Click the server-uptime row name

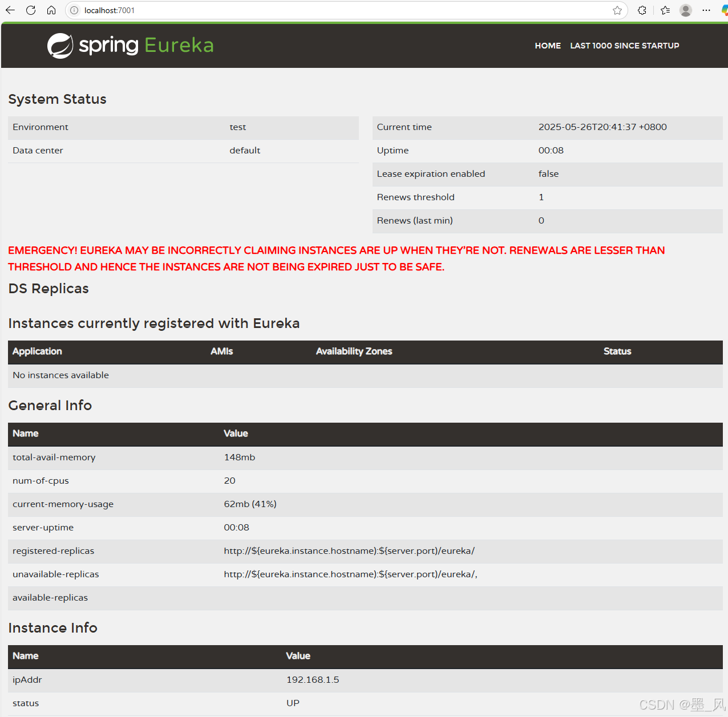(x=43, y=528)
